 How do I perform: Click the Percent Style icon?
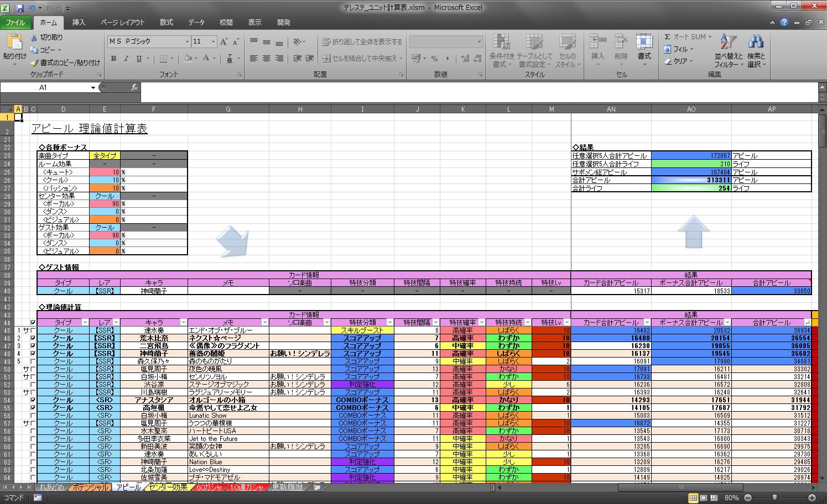[x=435, y=59]
